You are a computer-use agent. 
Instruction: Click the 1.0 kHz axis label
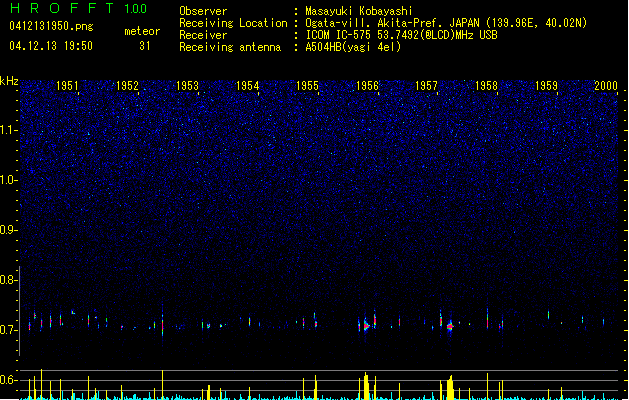coord(8,181)
